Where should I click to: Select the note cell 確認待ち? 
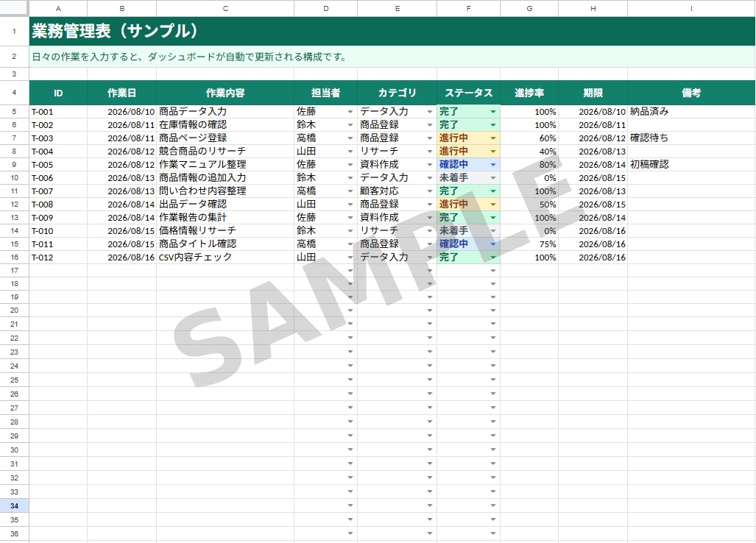tap(691, 138)
